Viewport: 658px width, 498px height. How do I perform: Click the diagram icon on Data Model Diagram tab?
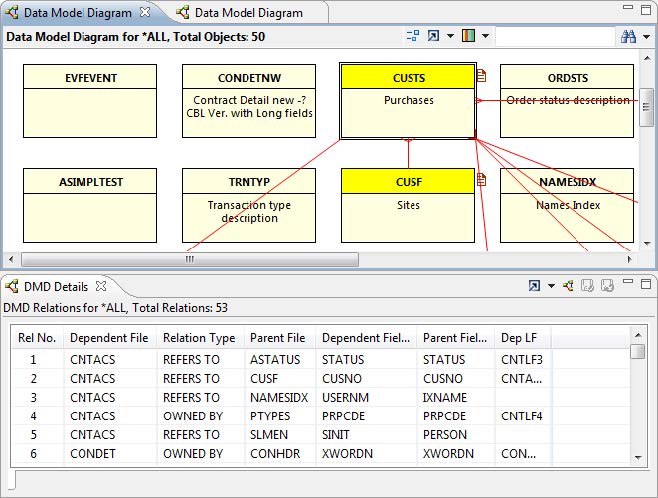tap(183, 13)
